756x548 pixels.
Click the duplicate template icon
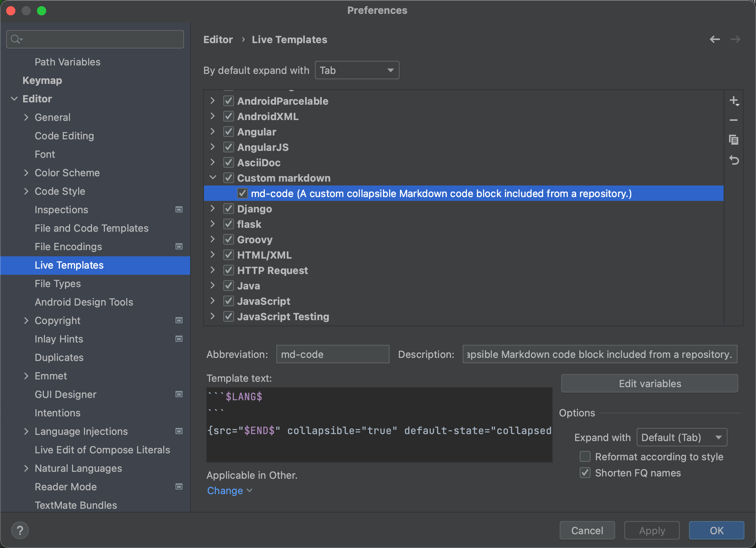click(734, 140)
